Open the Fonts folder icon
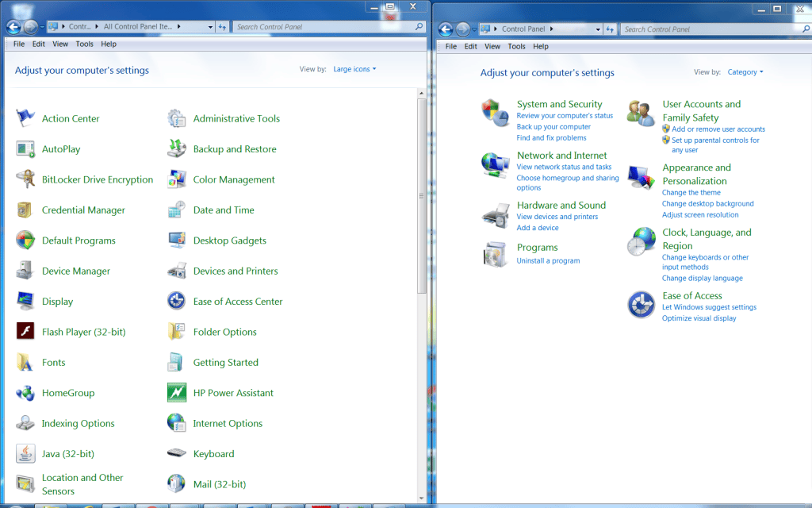Screen dimensions: 812x508 tap(25, 362)
